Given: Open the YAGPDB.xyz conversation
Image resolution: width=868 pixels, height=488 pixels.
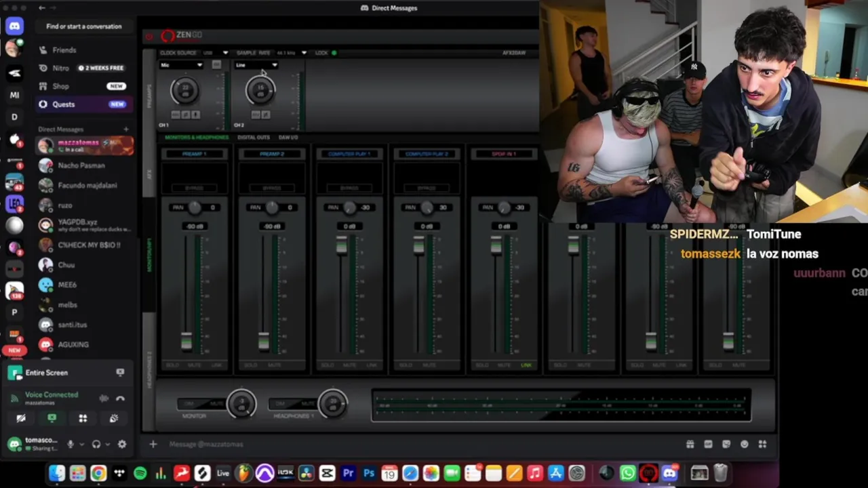Looking at the screenshot, I should coord(84,225).
